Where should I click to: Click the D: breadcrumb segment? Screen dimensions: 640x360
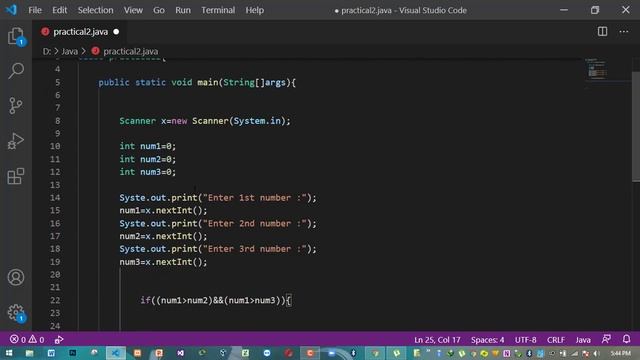click(47, 51)
